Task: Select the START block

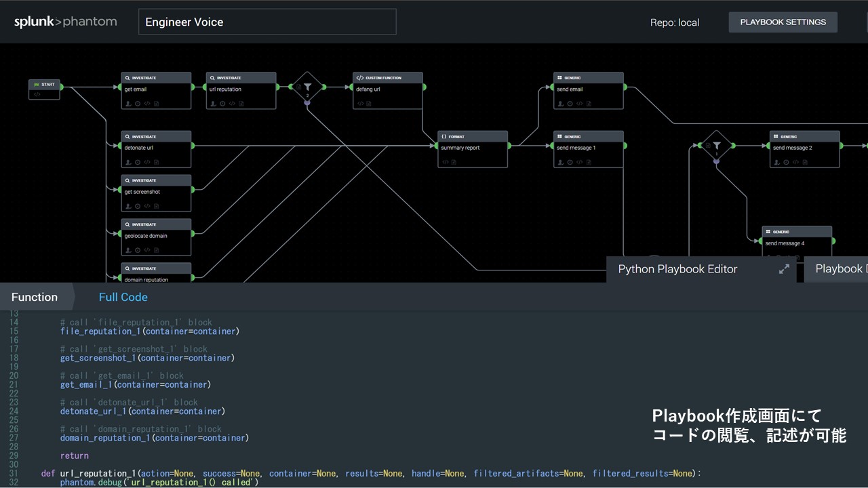Action: 44,89
